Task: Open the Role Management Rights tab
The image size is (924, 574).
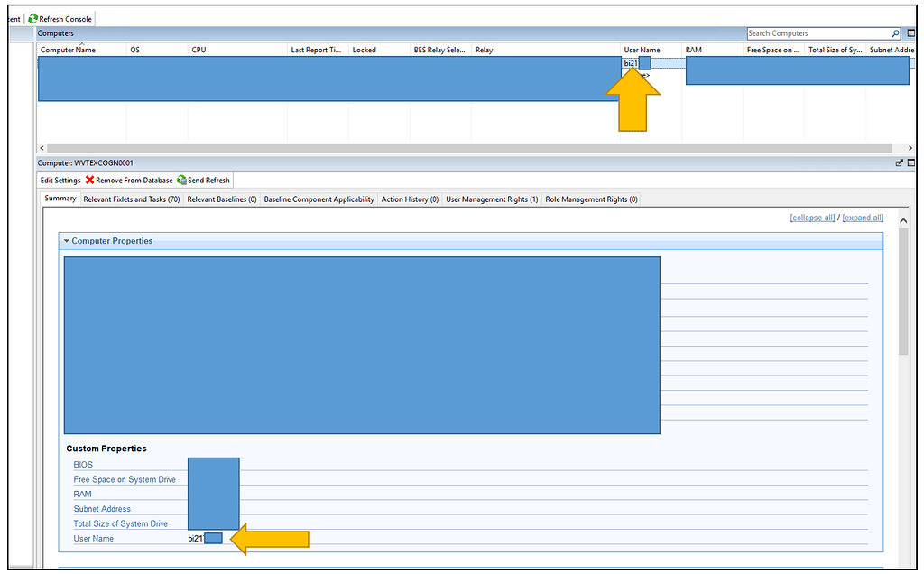Action: [591, 199]
